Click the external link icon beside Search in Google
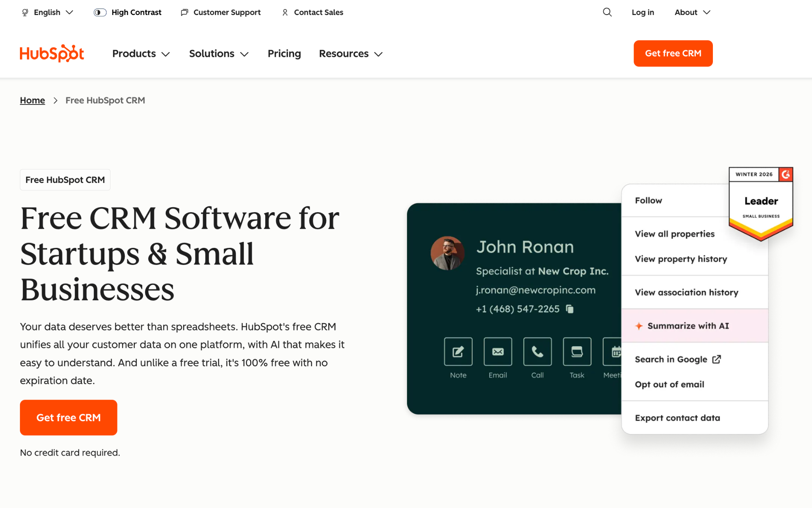 coord(717,359)
